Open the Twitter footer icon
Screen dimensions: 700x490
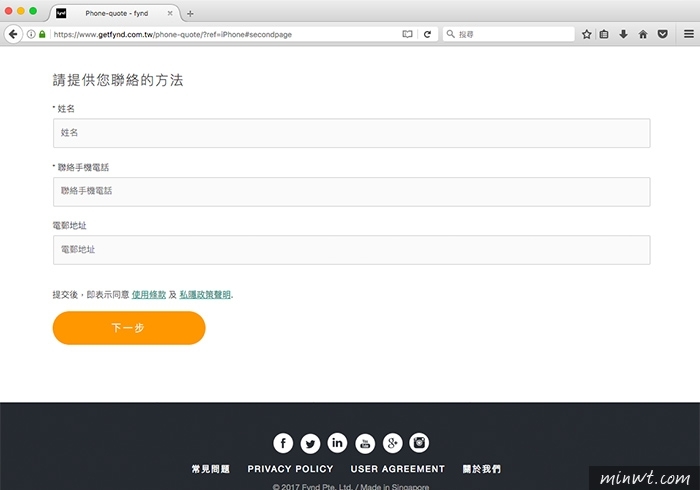(x=310, y=443)
